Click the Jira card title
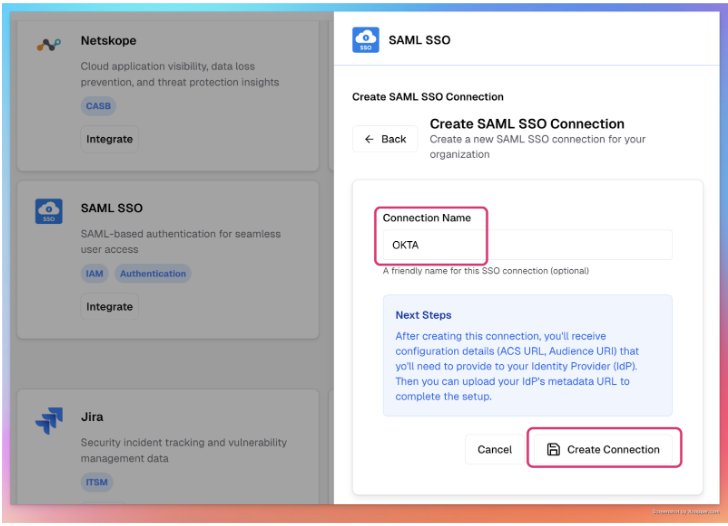The width and height of the screenshot is (728, 526). [x=92, y=416]
